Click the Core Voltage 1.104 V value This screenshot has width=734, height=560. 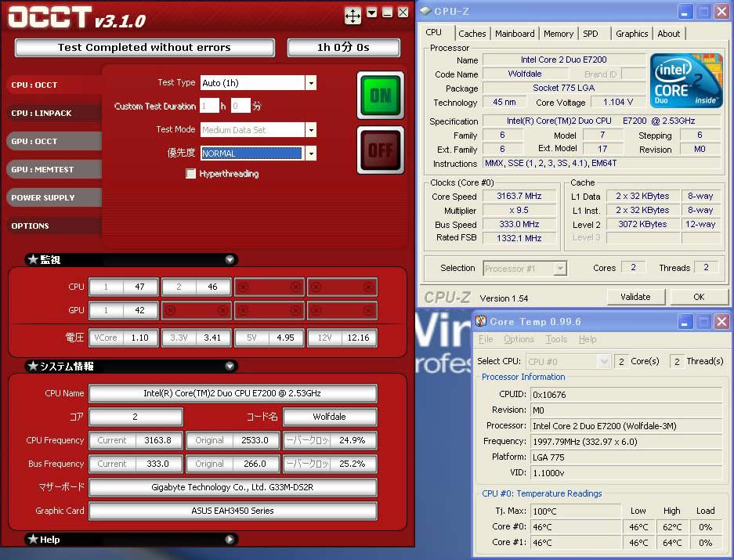click(x=618, y=102)
